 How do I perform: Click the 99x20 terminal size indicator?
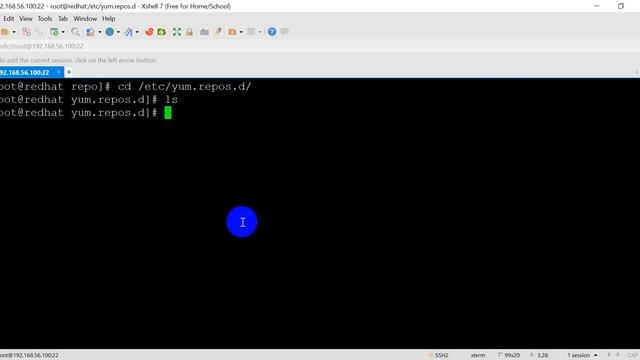pyautogui.click(x=512, y=355)
